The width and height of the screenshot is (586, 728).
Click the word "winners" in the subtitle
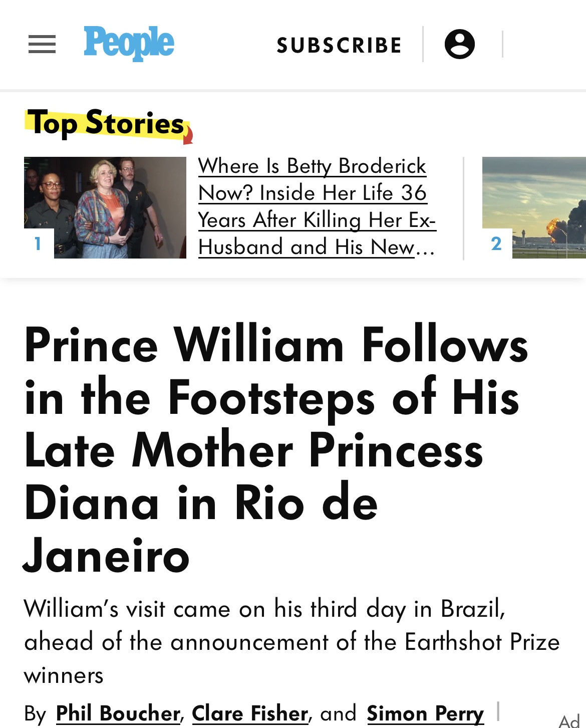(x=64, y=675)
